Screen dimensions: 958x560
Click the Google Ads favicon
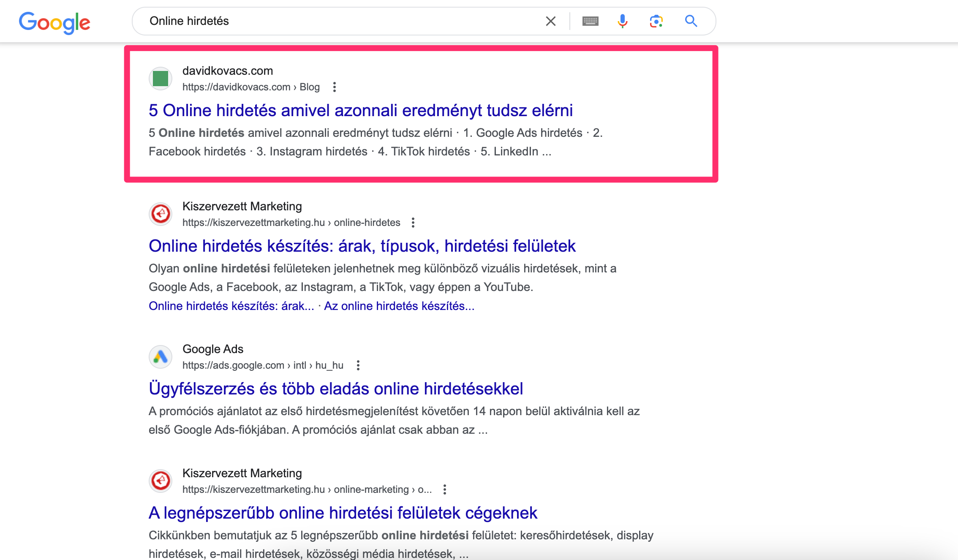click(x=161, y=357)
